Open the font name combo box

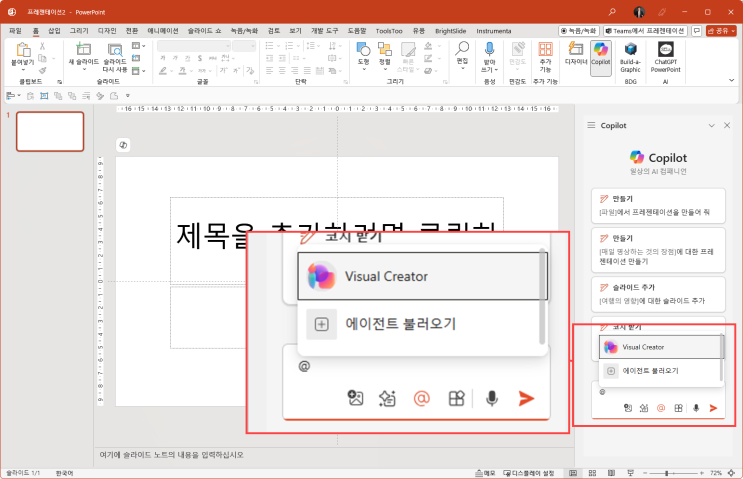coord(194,45)
